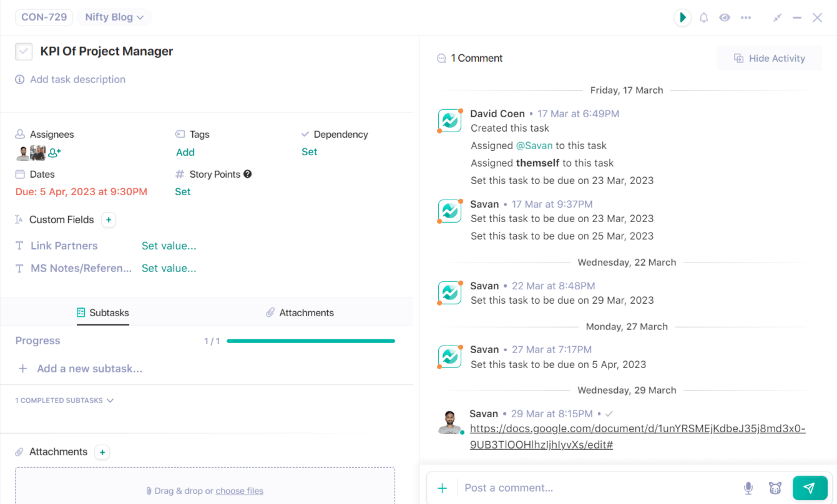Open the three-dot more options menu
The height and width of the screenshot is (504, 837).
[x=746, y=17]
